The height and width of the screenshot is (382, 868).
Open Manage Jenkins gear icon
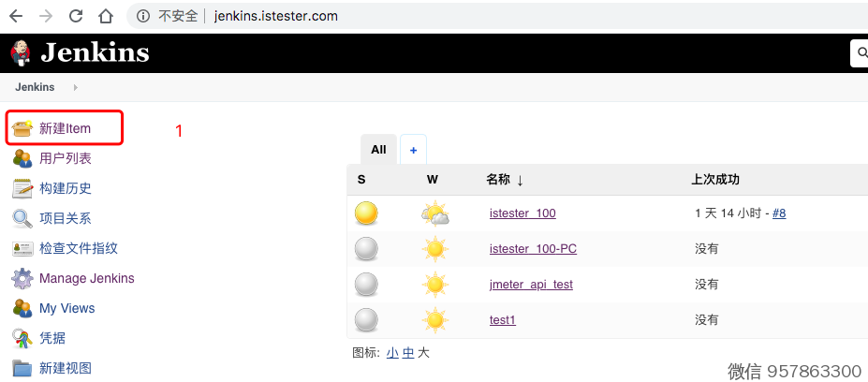click(22, 278)
